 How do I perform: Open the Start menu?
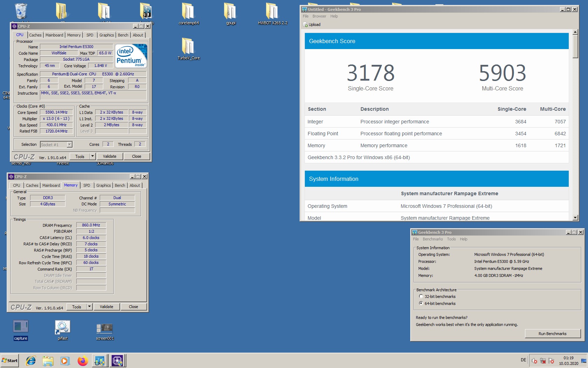[10, 361]
